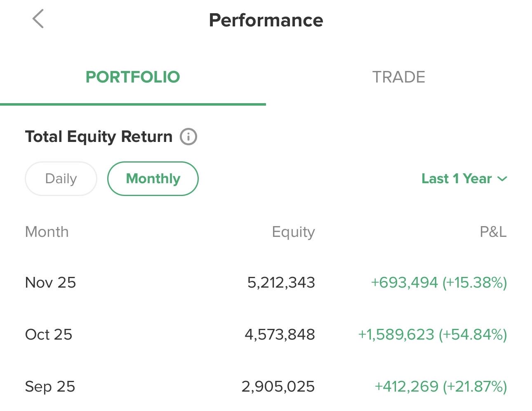Select the Daily view toggle
Viewport: 532px width, 411px height.
[61, 179]
